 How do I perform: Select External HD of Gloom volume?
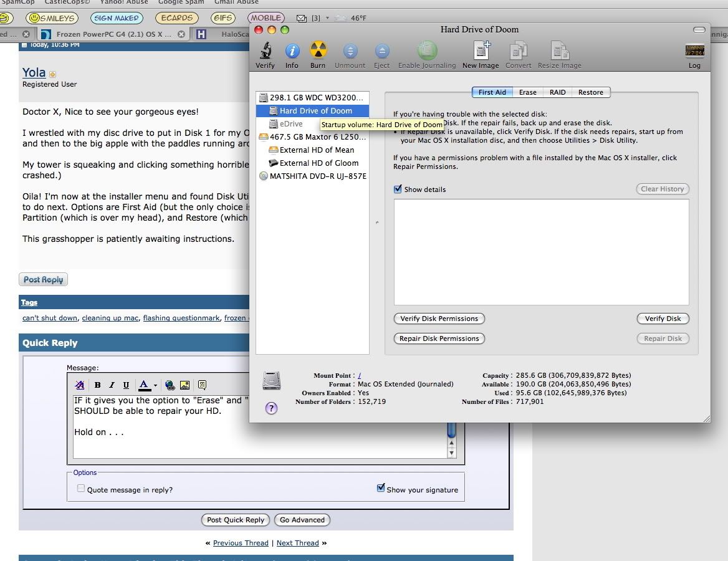312,163
